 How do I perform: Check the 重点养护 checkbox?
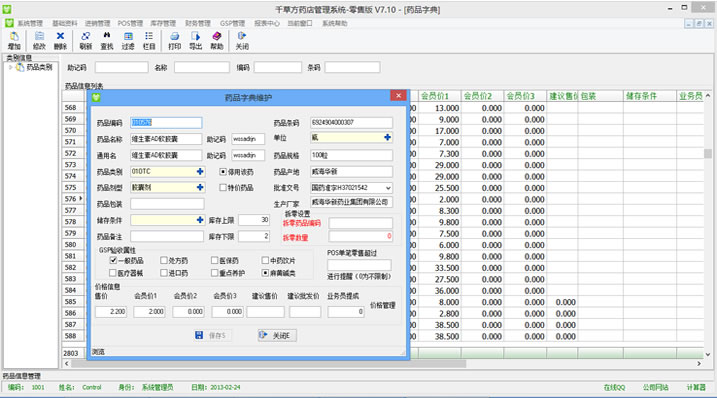tap(214, 273)
